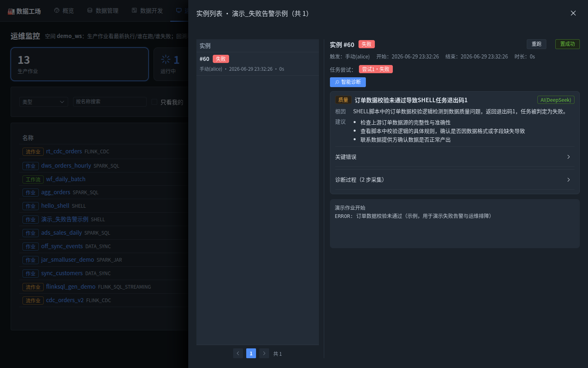Click the log line starting with ERROR:

[413, 216]
